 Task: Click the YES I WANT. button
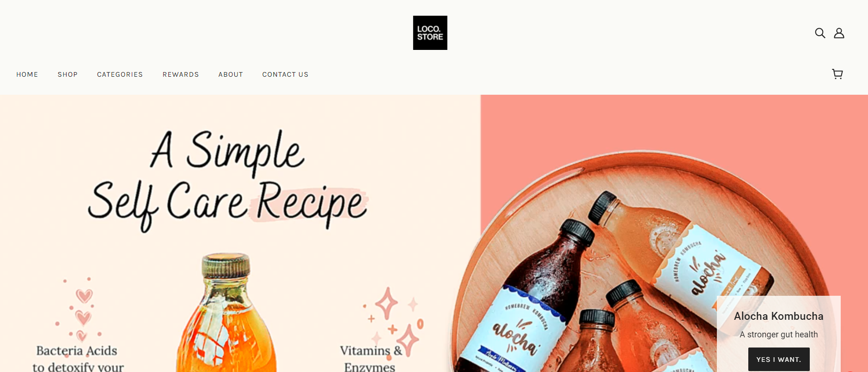point(779,359)
